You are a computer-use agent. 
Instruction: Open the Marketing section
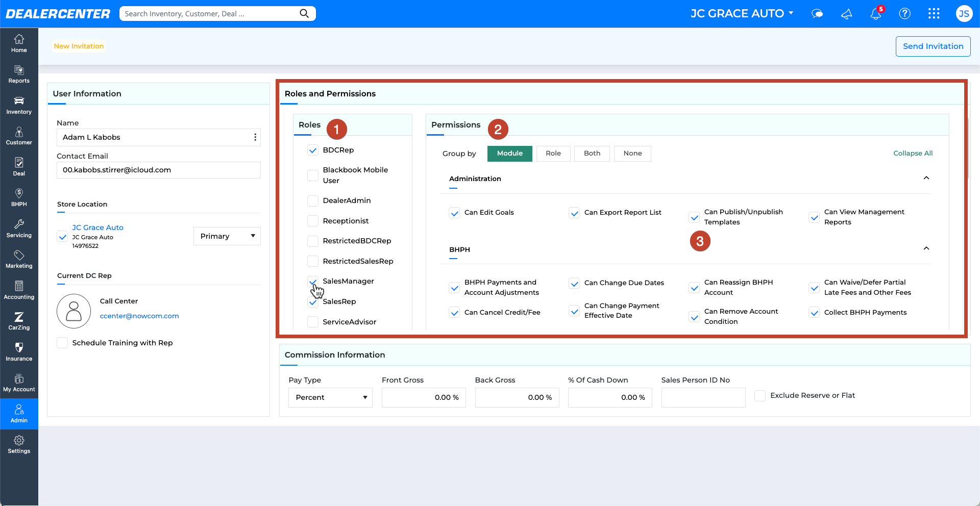click(x=19, y=259)
